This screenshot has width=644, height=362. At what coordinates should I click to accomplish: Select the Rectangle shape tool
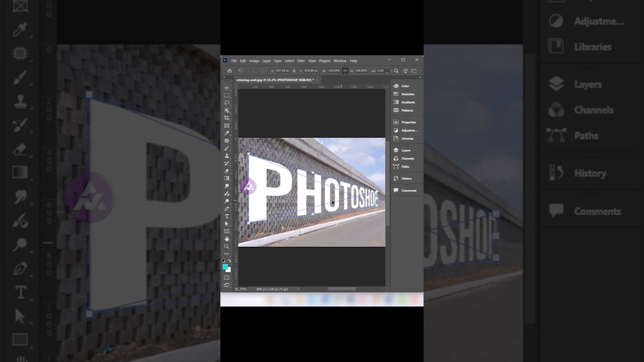(x=227, y=231)
